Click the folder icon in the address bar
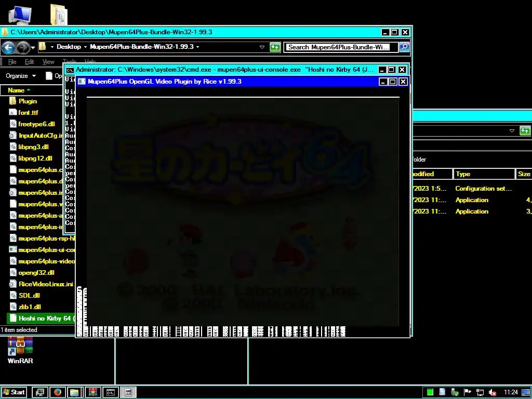532x399 pixels. pos(43,46)
